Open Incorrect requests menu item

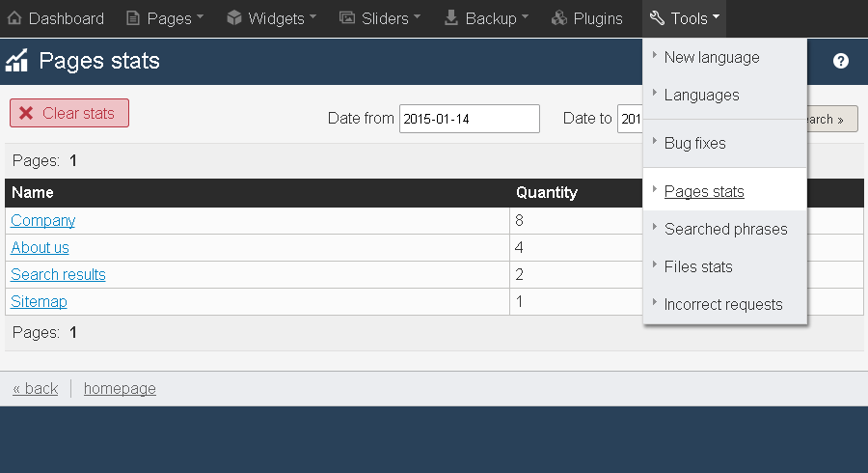coord(725,304)
